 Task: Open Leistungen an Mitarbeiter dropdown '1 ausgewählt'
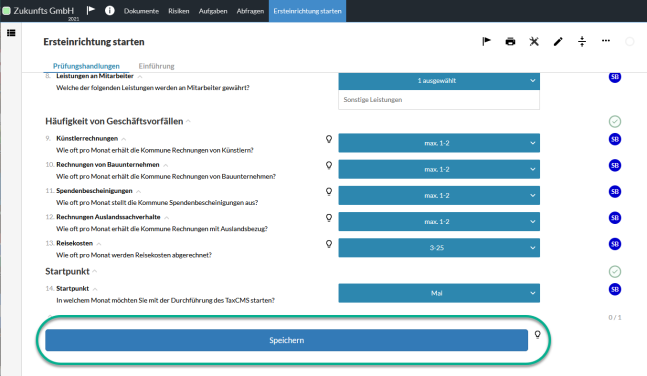click(439, 81)
